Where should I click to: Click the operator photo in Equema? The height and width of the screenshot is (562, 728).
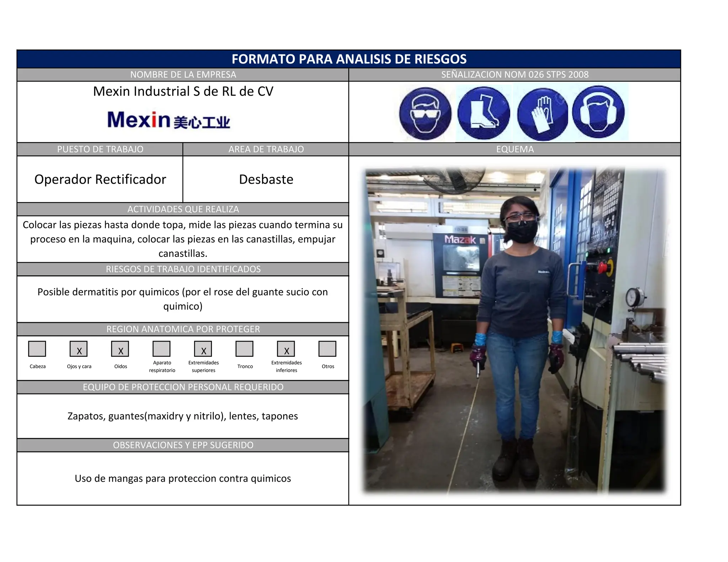[515, 330]
